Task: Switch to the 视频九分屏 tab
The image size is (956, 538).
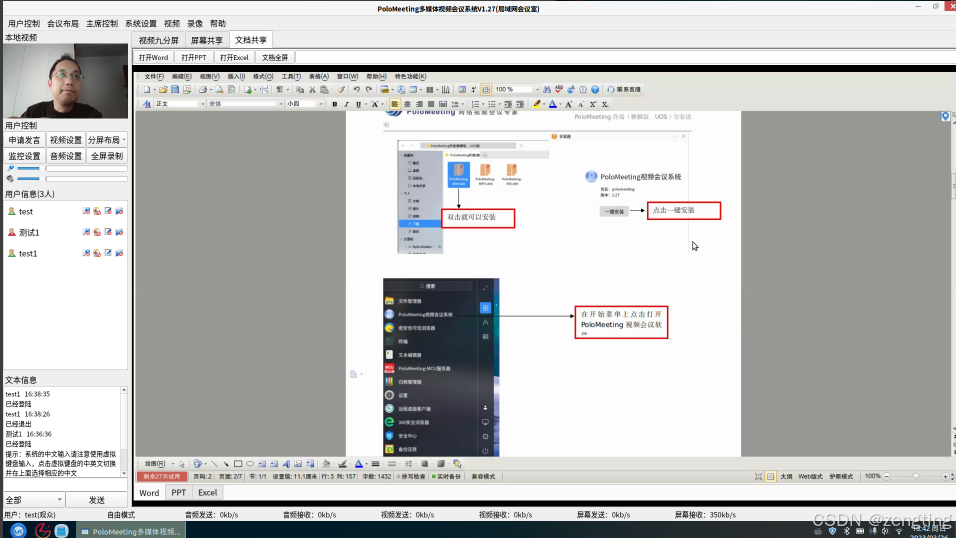Action: (159, 40)
